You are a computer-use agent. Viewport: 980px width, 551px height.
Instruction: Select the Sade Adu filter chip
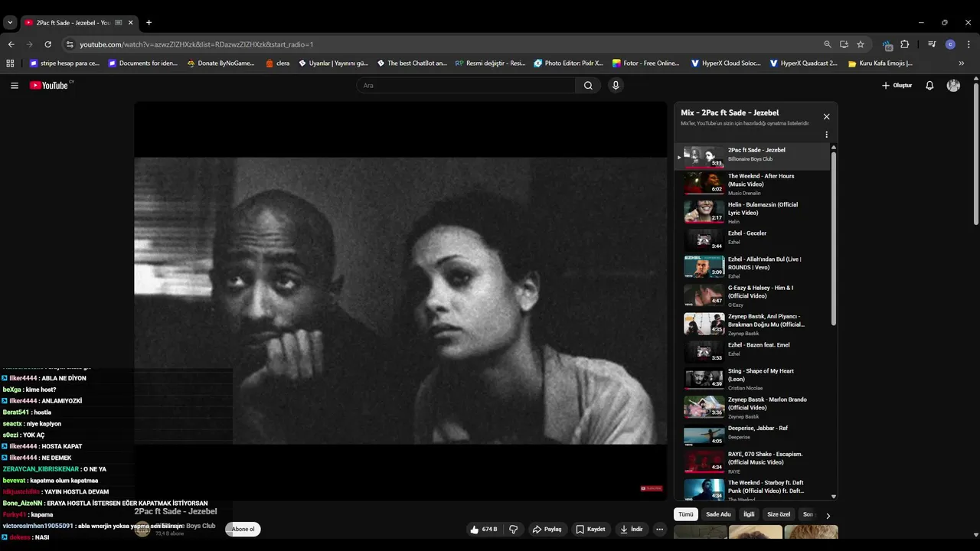pyautogui.click(x=718, y=515)
